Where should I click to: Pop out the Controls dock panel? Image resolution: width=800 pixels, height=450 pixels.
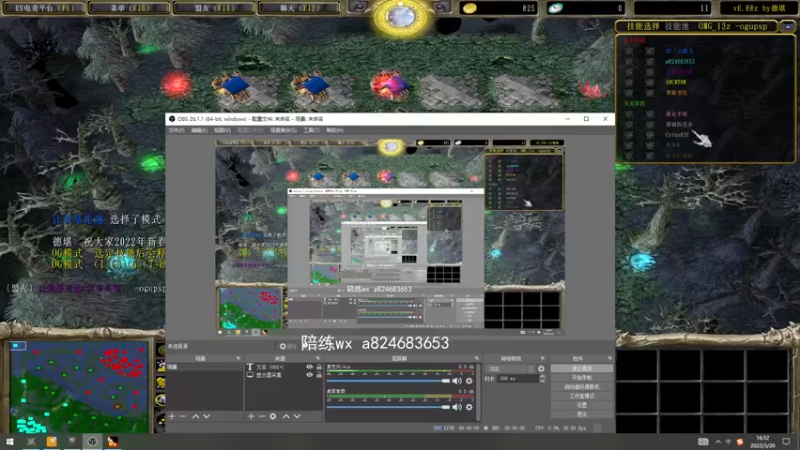(610, 358)
